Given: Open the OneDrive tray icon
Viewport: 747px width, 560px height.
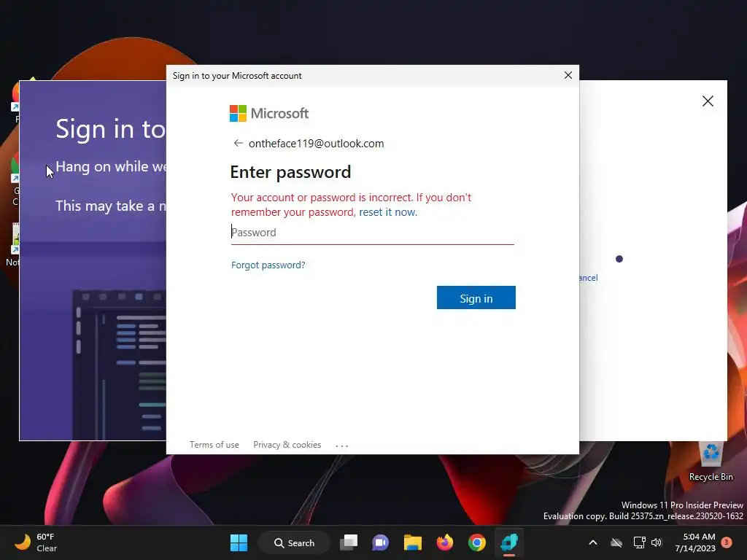Looking at the screenshot, I should [x=616, y=542].
